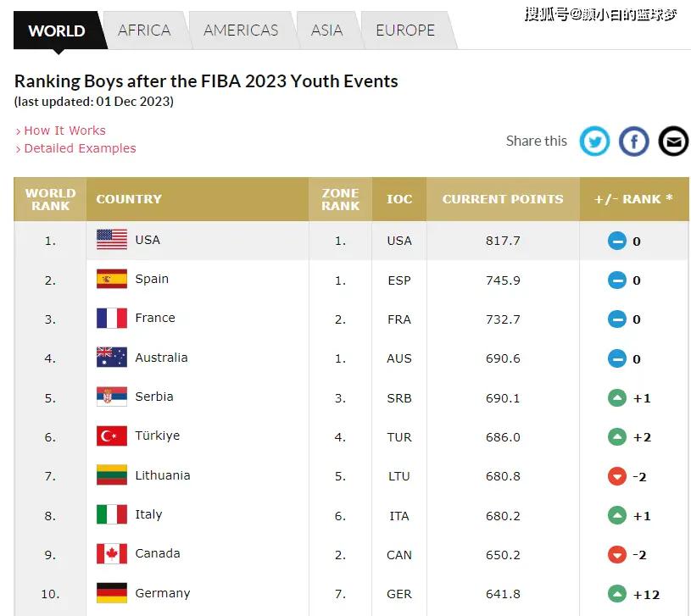Open the ASIA rankings tab
Screen dimensions: 691x616
[x=326, y=31]
